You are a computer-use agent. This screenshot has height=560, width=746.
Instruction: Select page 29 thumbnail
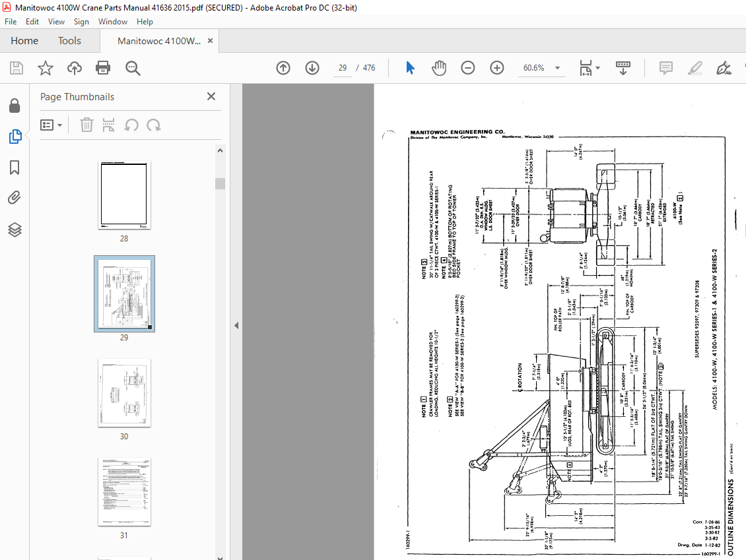124,294
